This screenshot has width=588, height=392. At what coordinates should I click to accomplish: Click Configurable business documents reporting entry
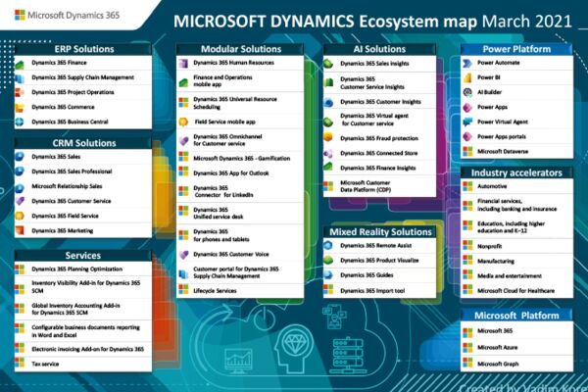(x=83, y=331)
